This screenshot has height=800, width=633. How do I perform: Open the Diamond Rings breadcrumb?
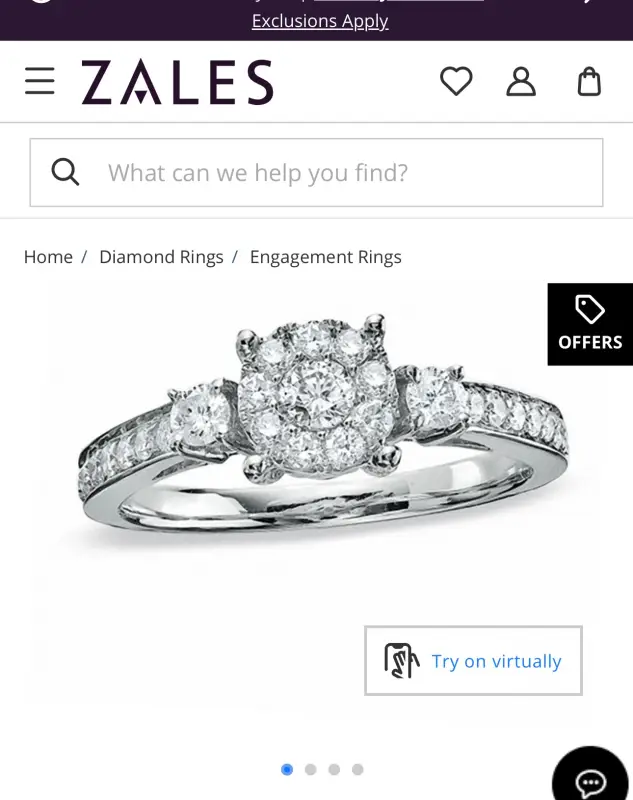point(161,257)
